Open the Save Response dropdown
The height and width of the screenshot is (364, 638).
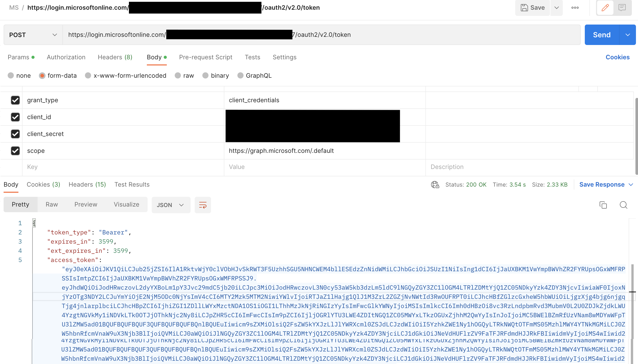(606, 185)
